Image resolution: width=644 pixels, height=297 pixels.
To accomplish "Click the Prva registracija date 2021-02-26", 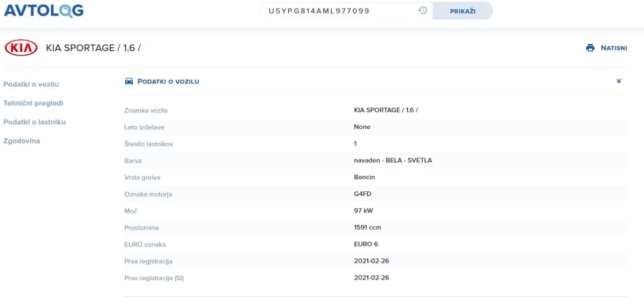I will (x=371, y=261).
